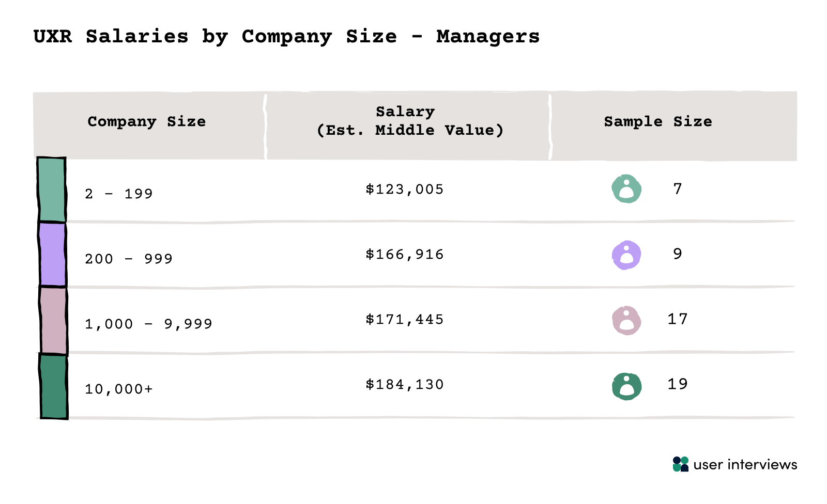827x504 pixels.
Task: Click the User Interviews logo icon
Action: click(x=680, y=464)
